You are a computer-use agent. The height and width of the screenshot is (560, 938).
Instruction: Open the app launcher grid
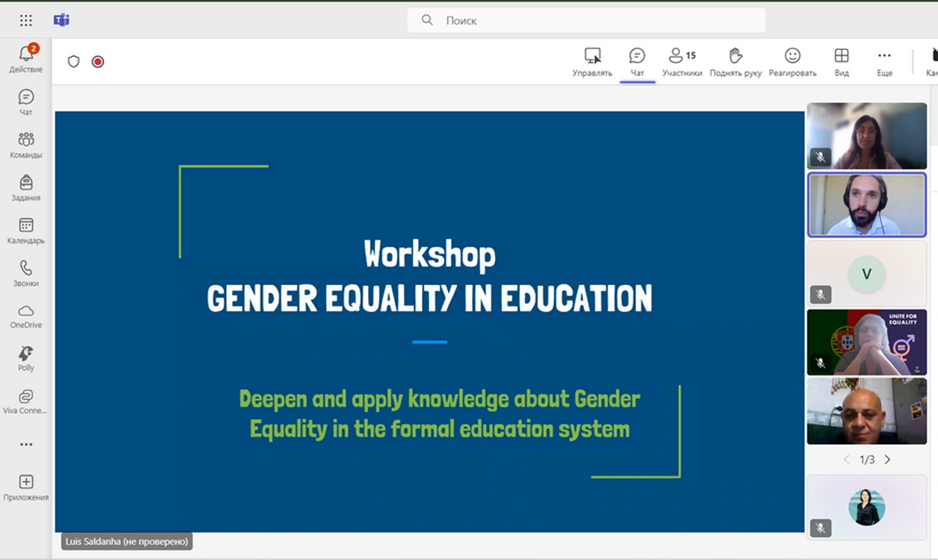pos(26,20)
